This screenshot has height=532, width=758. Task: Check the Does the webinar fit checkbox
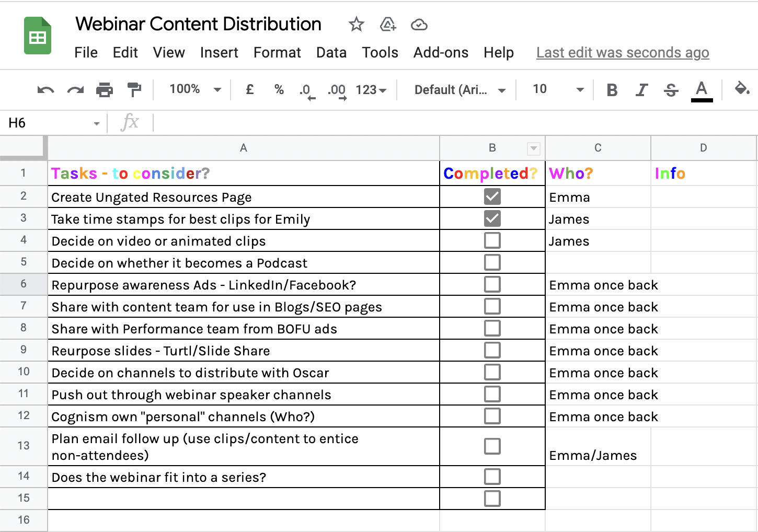[492, 477]
